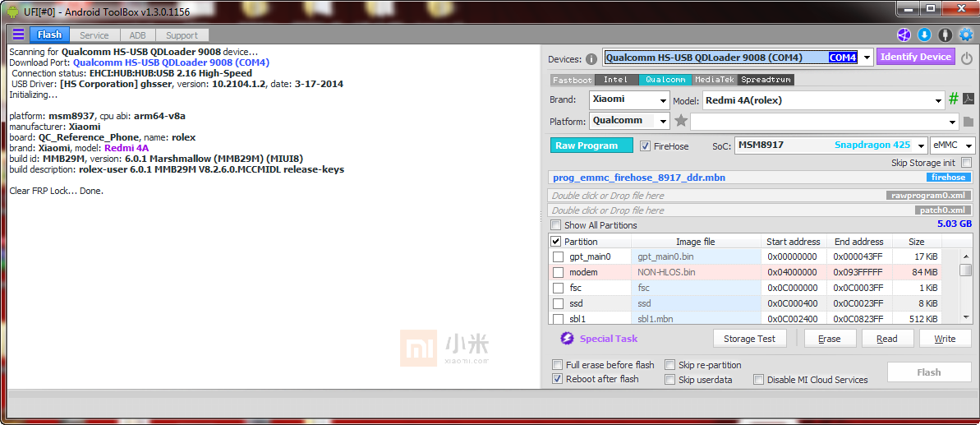Click the Special Task lightning icon
This screenshot has width=980, height=425.
[567, 339]
